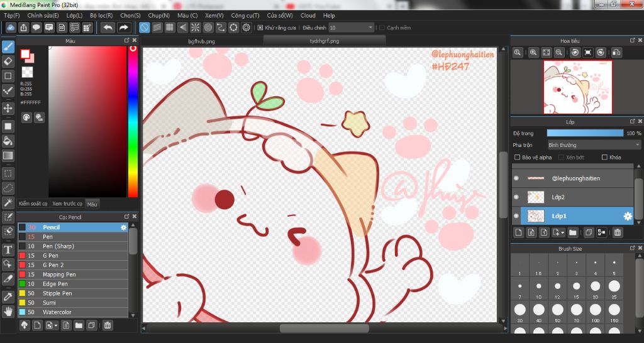Add new layer folder in Lớp panel
This screenshot has width=644, height=343.
[x=572, y=232]
